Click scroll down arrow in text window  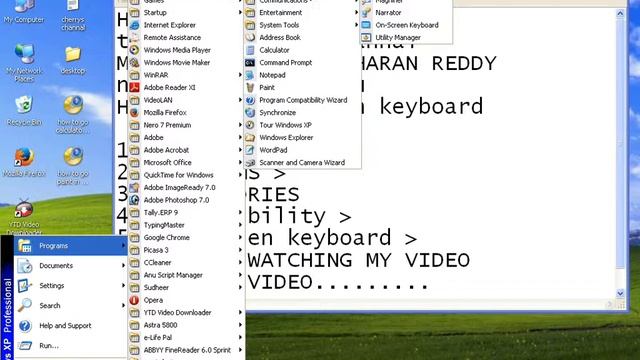click(x=620, y=293)
